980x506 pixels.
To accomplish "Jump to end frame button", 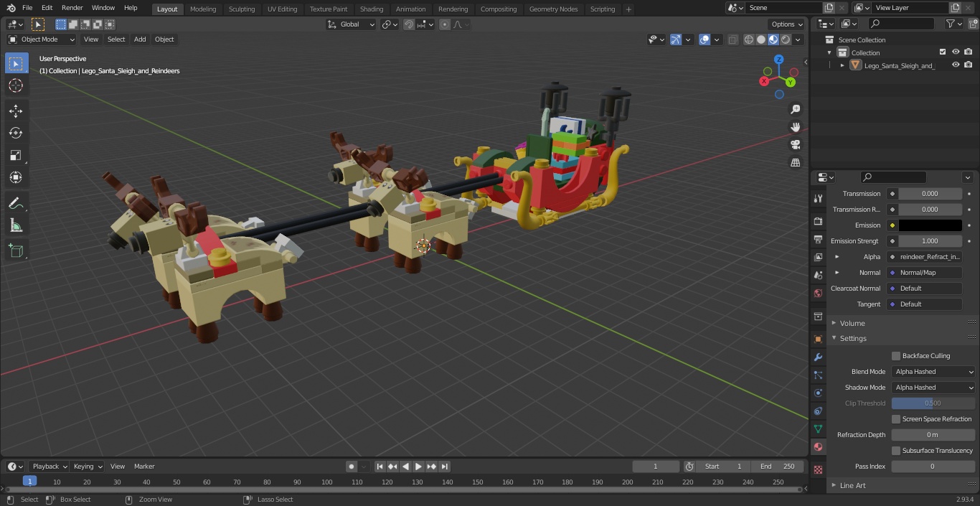I will (444, 467).
